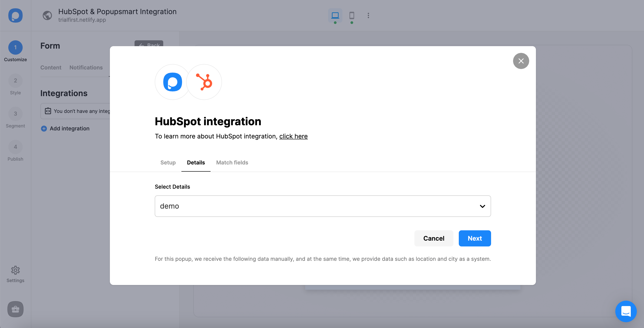Switch to the Match fields tab
This screenshot has height=328, width=644.
point(232,162)
